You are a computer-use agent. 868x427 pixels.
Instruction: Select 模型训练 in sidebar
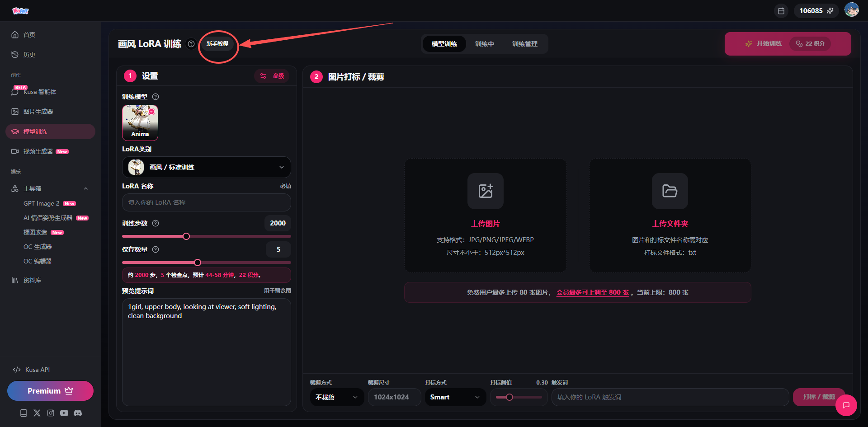click(x=50, y=131)
